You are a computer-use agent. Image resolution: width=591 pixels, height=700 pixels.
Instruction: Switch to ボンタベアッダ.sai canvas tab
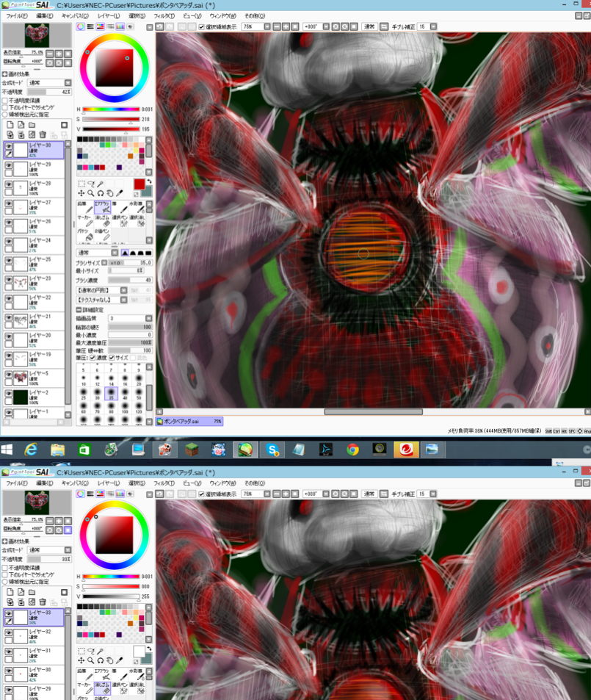[x=189, y=421]
